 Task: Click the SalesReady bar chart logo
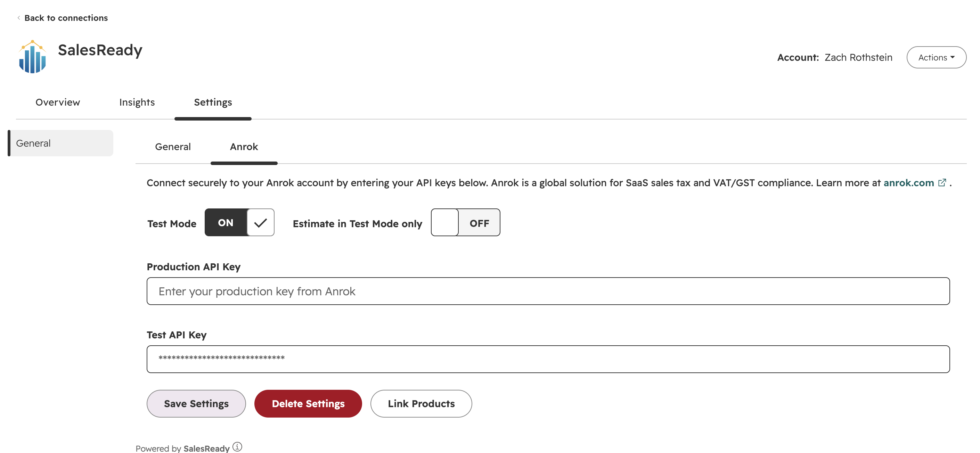click(32, 57)
